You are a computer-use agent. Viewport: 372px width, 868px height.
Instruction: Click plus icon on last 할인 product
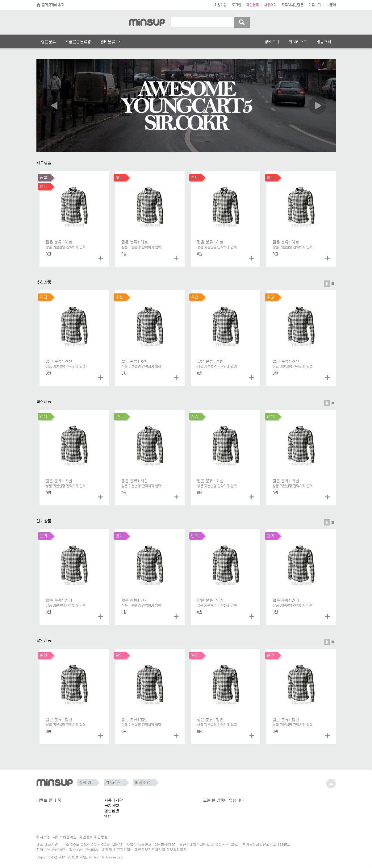pos(327,736)
